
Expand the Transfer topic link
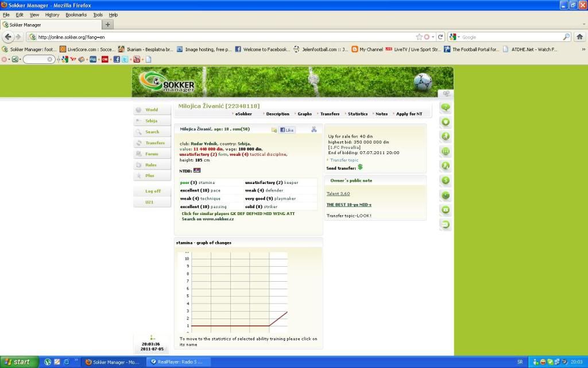pos(344,160)
